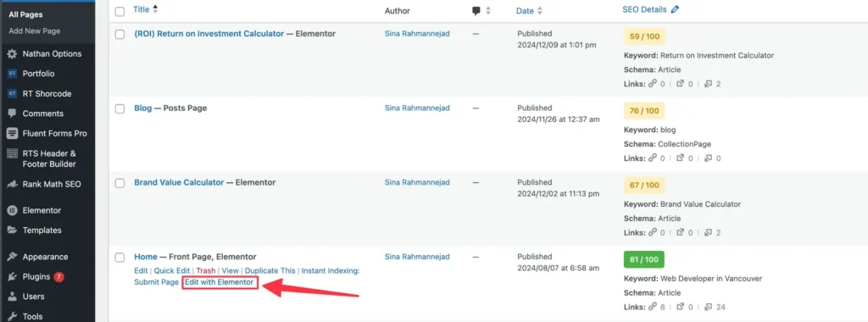Click the Appearance paintbrush icon
Screen dimensions: 868x322
click(x=12, y=257)
